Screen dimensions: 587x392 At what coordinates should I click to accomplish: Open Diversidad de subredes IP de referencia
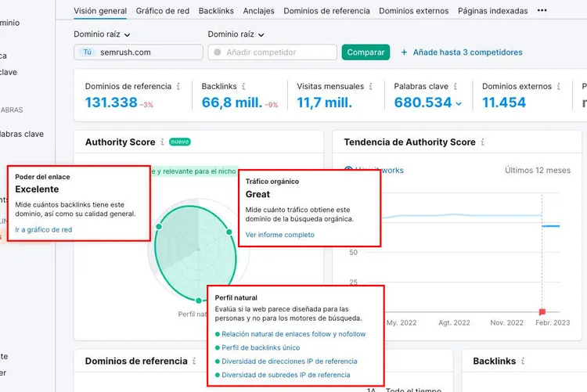tap(286, 375)
